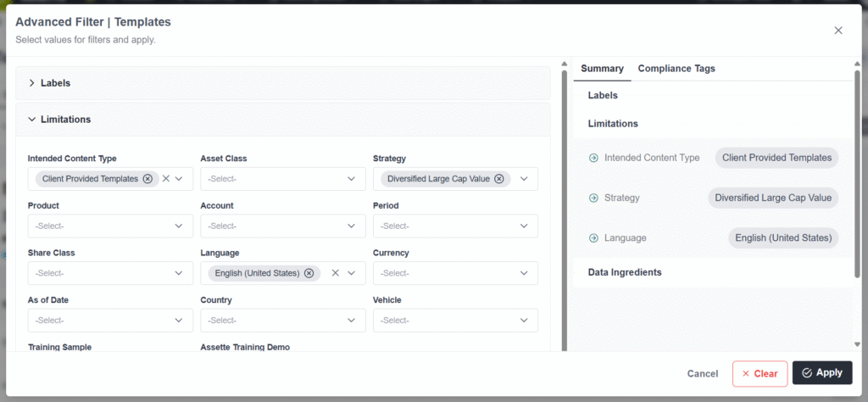Close the Advanced Filter dialog
The image size is (868, 402).
click(838, 31)
